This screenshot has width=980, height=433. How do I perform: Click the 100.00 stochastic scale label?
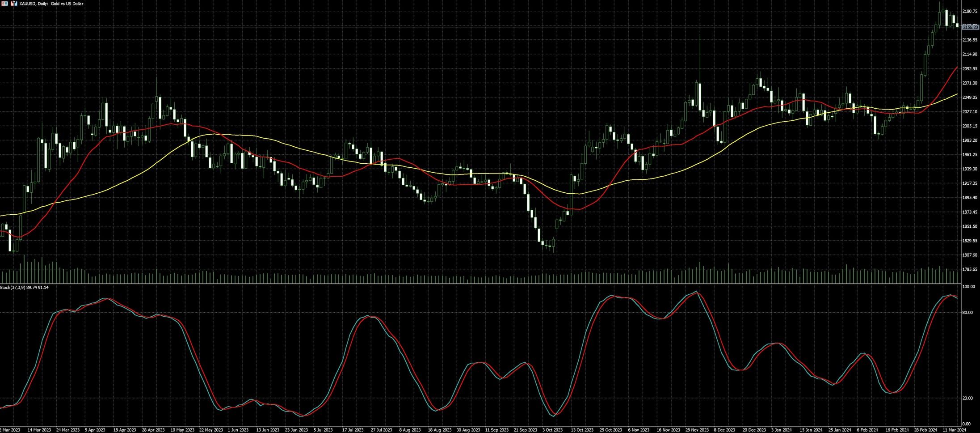[968, 286]
